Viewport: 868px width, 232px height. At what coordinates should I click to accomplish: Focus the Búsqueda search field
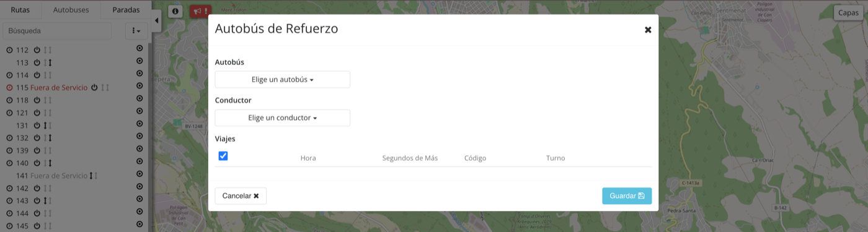pos(57,30)
